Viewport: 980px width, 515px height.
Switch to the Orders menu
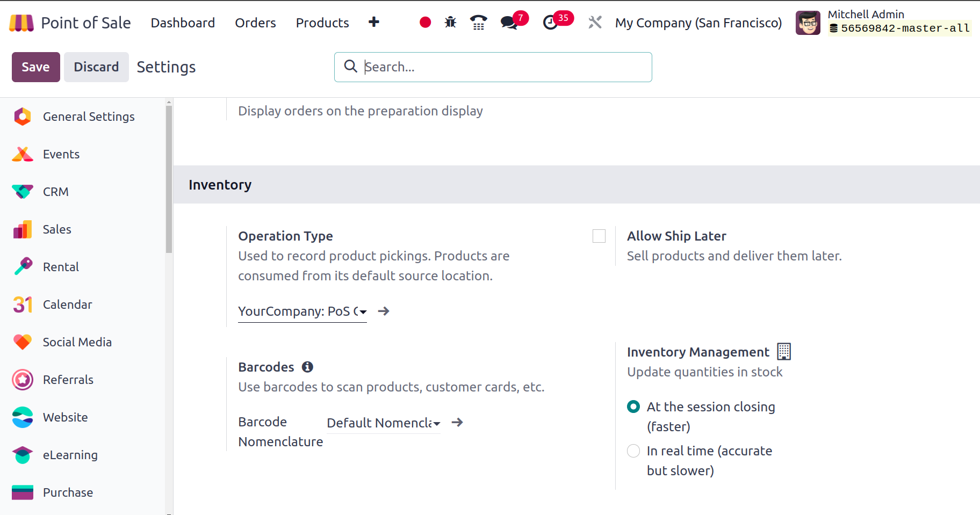pyautogui.click(x=255, y=23)
